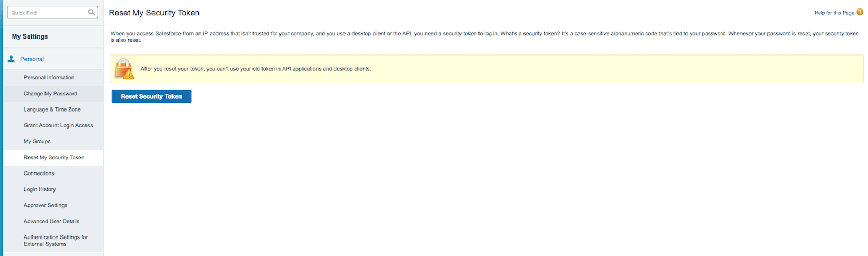
Task: Click the Quick Find search magnifier icon
Action: (92, 12)
